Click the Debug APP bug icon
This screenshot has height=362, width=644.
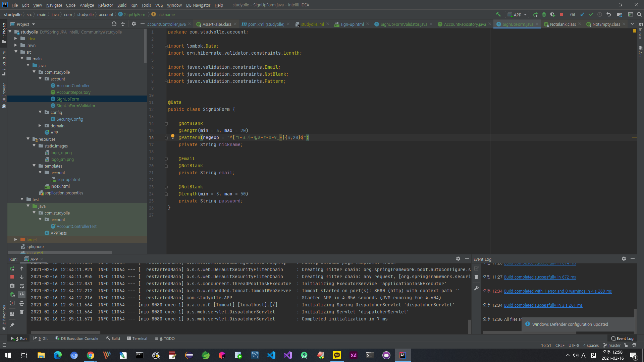(x=544, y=14)
